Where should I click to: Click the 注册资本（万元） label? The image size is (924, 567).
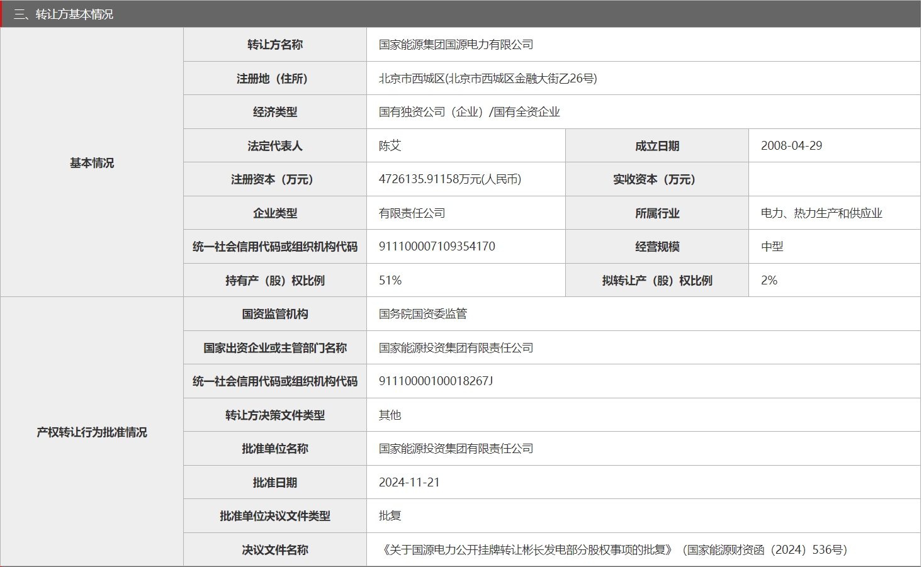coord(275,179)
